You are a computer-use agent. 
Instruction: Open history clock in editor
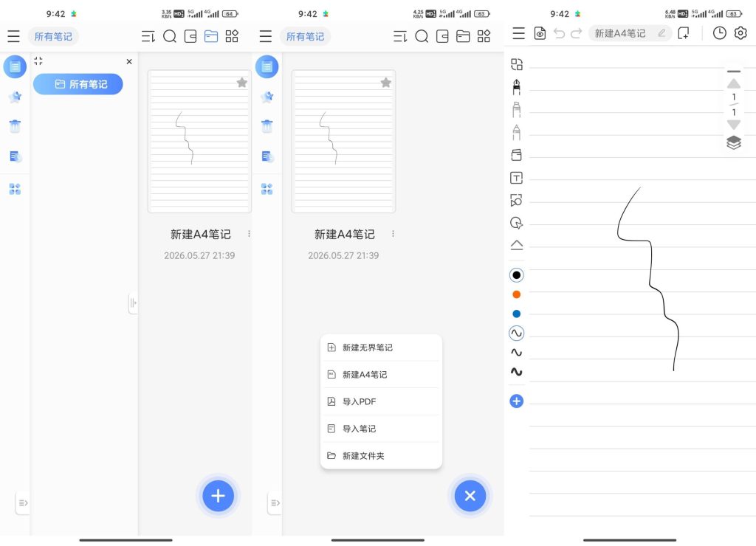719,33
